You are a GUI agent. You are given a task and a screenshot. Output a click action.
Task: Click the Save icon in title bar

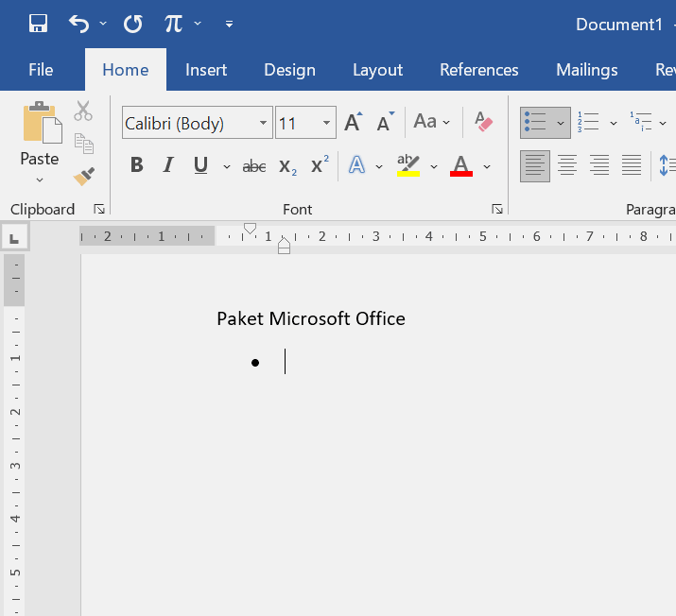(x=38, y=24)
